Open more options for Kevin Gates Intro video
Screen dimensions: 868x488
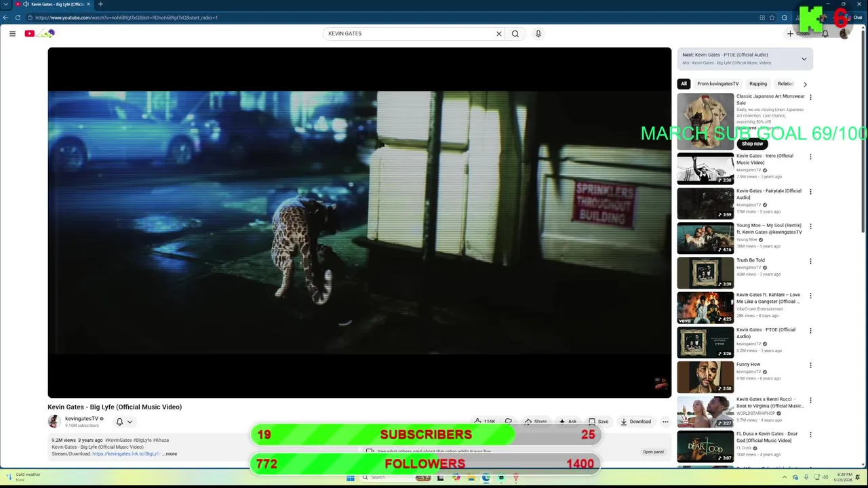pos(810,157)
